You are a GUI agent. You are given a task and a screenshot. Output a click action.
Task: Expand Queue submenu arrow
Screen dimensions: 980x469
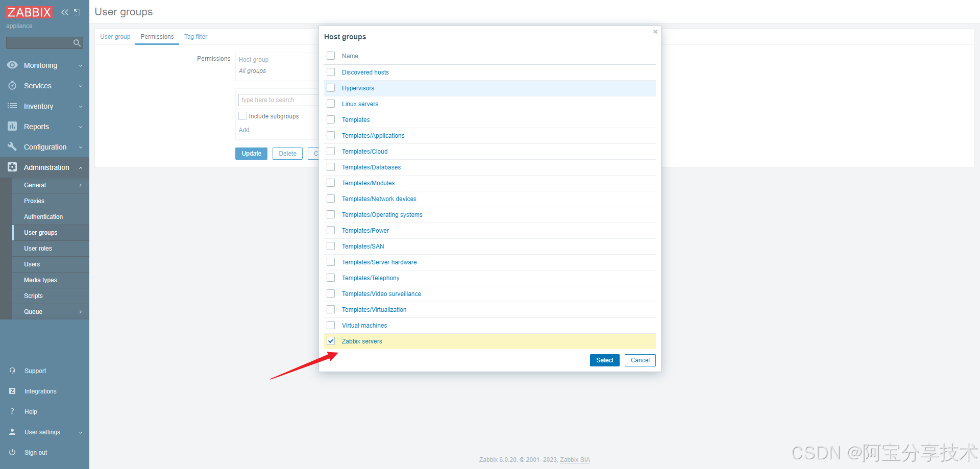(81, 312)
